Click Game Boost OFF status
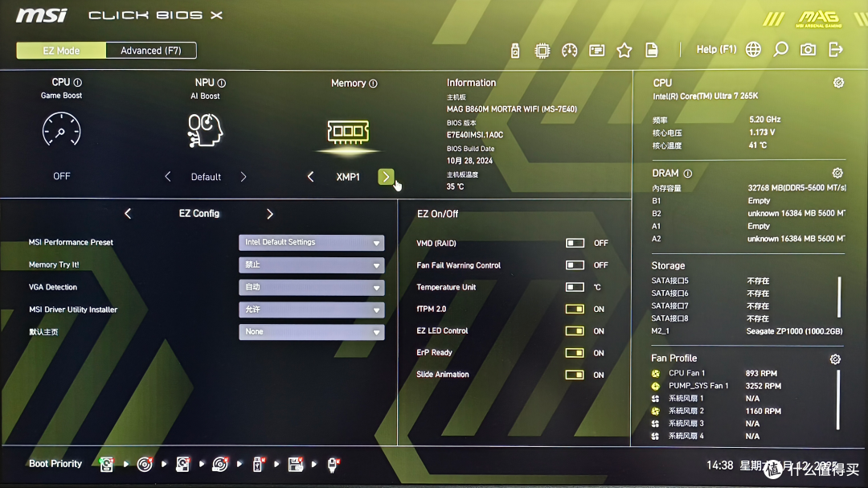 click(x=61, y=176)
